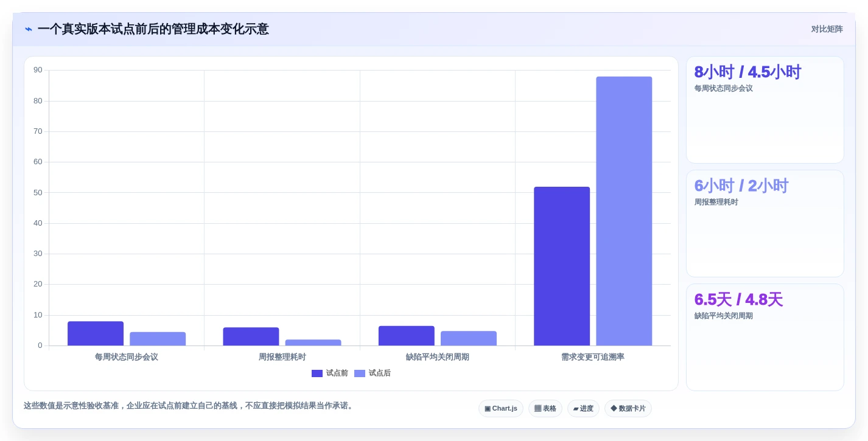Click the footnote starting with 这些数值是示意性验收基准
Screen dimensions: 868x441
(189, 406)
